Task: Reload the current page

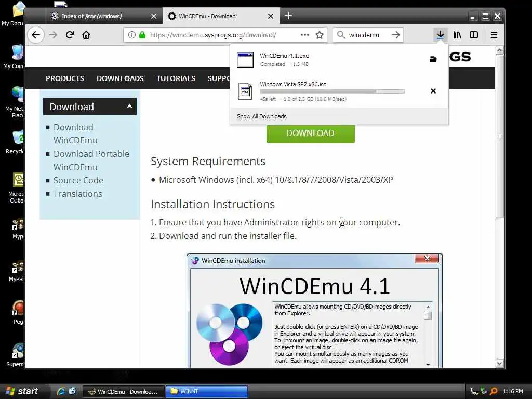Action: [x=70, y=35]
